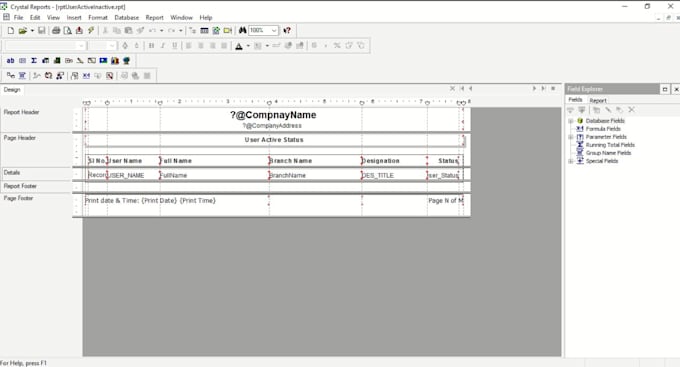This screenshot has width=680, height=367.
Task: Click the New report icon
Action: [x=11, y=30]
